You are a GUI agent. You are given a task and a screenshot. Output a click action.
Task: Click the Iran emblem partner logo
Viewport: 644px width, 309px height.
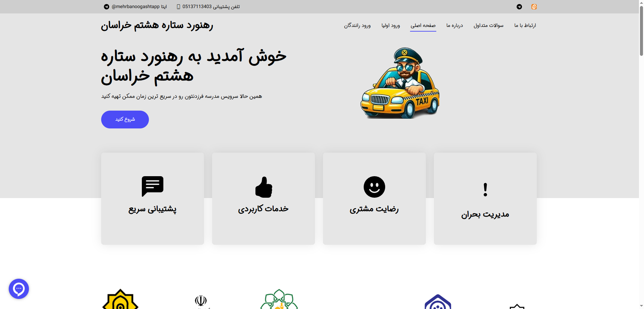coord(201,302)
